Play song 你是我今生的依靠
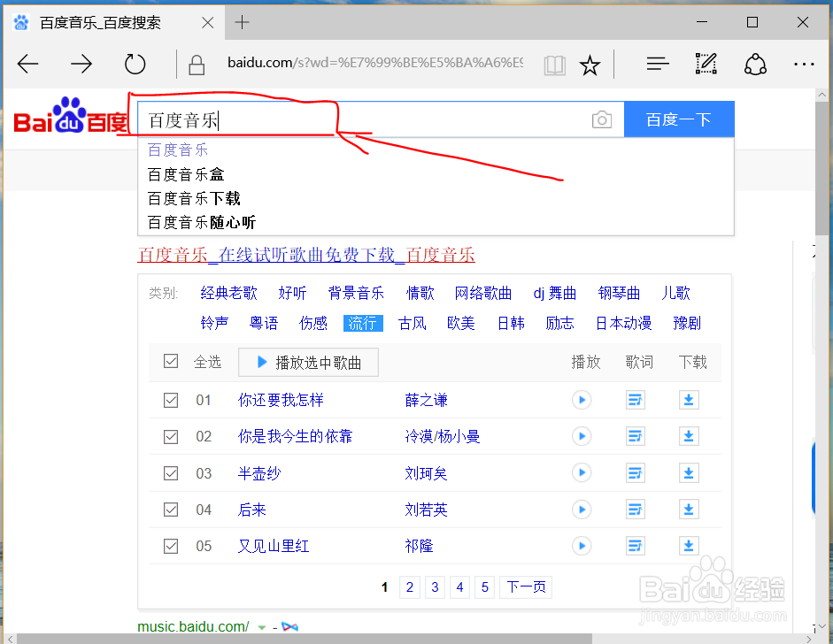The width and height of the screenshot is (833, 644). click(582, 436)
